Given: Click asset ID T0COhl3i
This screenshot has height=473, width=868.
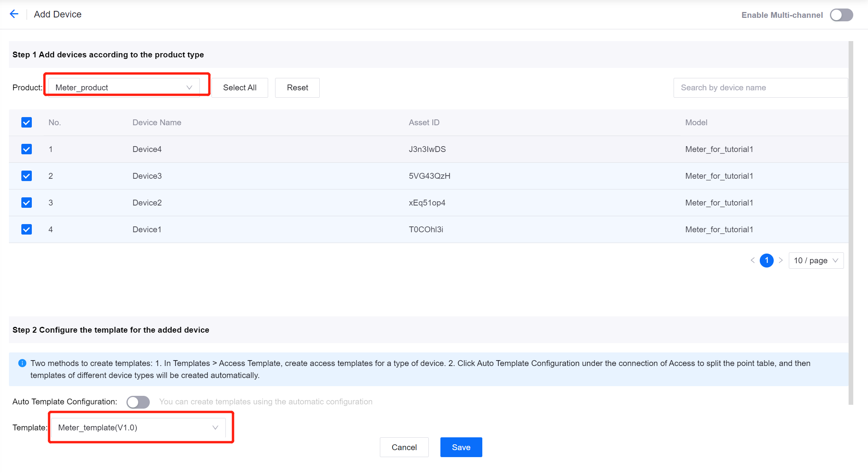Looking at the screenshot, I should pos(426,230).
